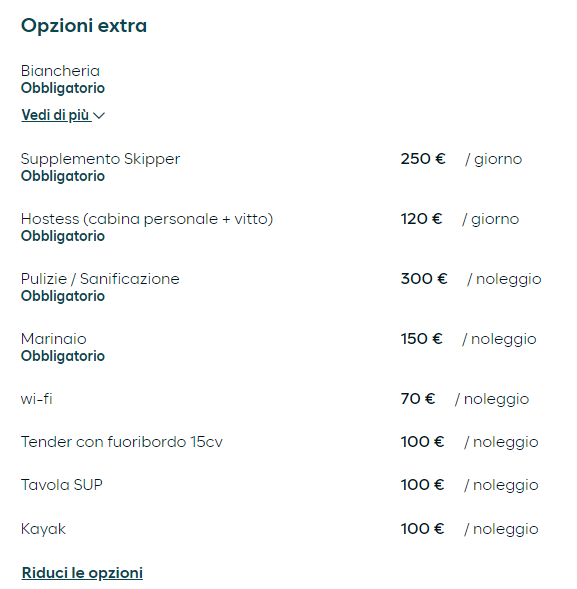Image resolution: width=577 pixels, height=589 pixels.
Task: Click the Supplemento Skipper option
Action: (x=100, y=159)
